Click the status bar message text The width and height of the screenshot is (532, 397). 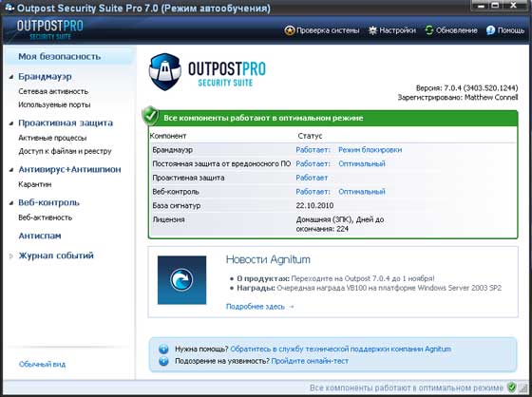coord(407,388)
